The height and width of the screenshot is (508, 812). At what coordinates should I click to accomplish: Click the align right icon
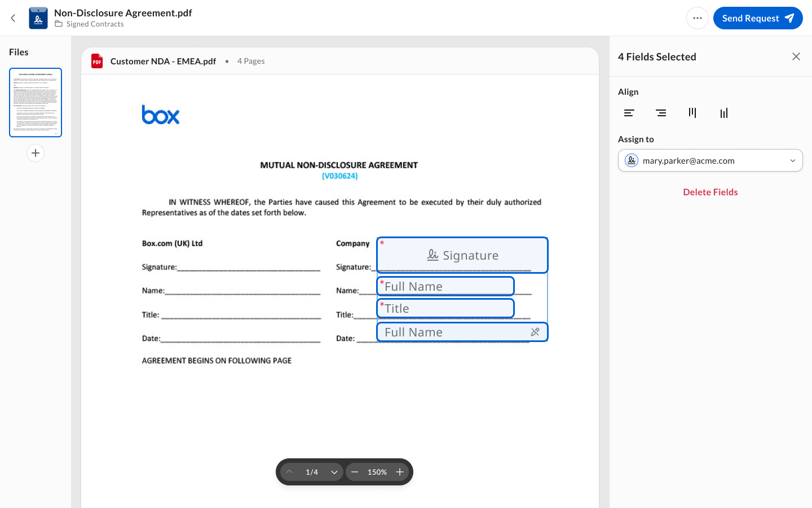(661, 113)
